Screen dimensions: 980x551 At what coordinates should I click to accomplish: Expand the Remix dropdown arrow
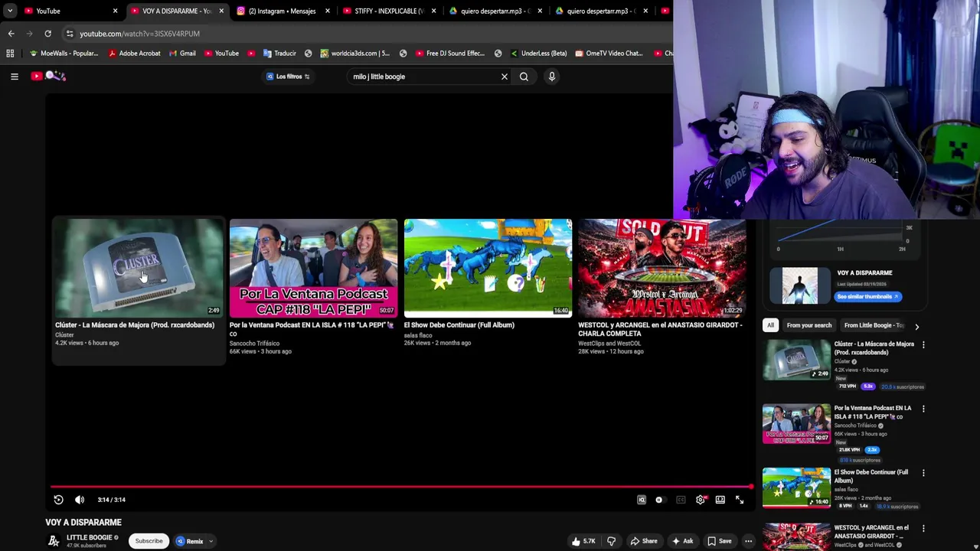coord(211,541)
